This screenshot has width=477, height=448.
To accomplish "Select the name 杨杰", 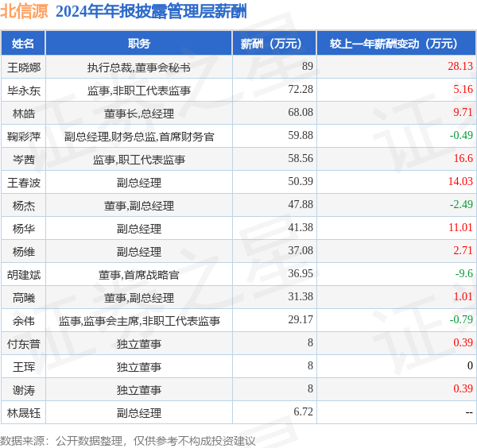I will 23,206.
